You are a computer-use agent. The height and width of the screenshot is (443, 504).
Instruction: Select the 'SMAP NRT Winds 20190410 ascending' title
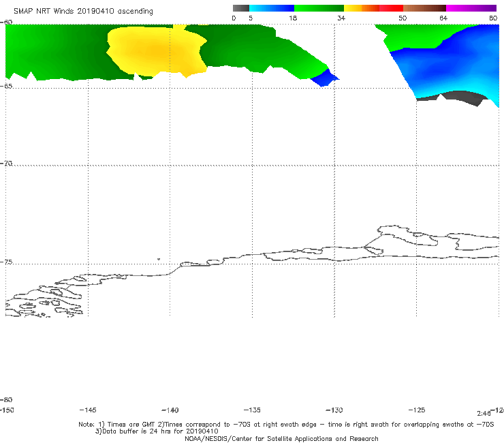83,12
